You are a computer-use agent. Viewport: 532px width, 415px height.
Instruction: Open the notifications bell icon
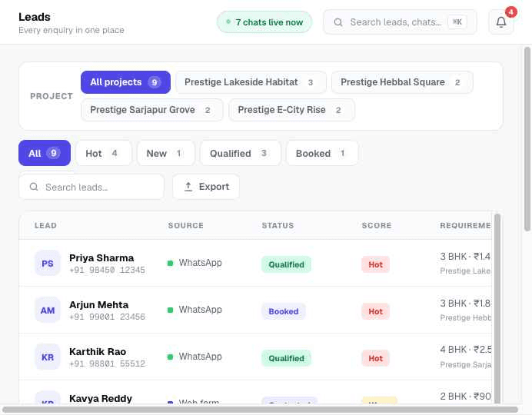tap(501, 22)
